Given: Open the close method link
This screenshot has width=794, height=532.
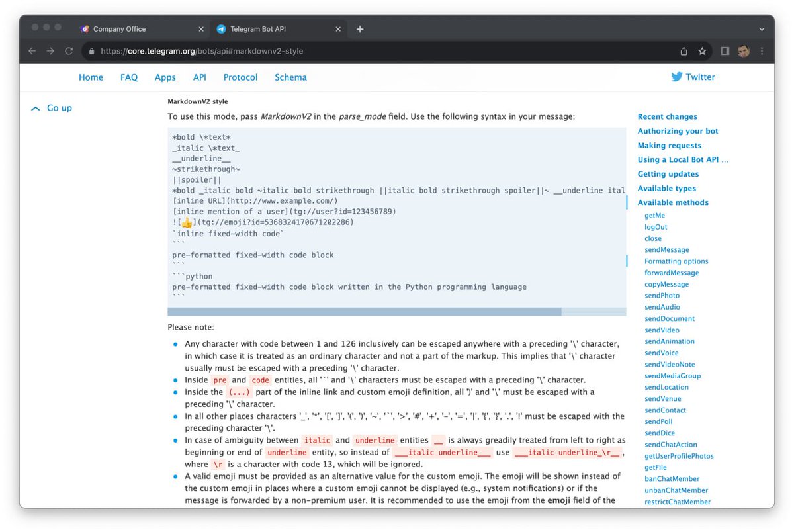Looking at the screenshot, I should [653, 238].
